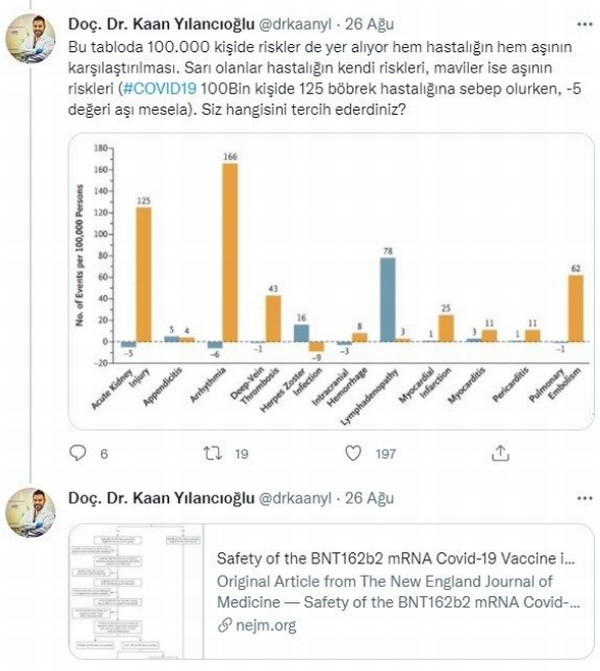Viewport: 600px width, 671px height.
Task: Click the 6 replies count
Action: click(104, 454)
